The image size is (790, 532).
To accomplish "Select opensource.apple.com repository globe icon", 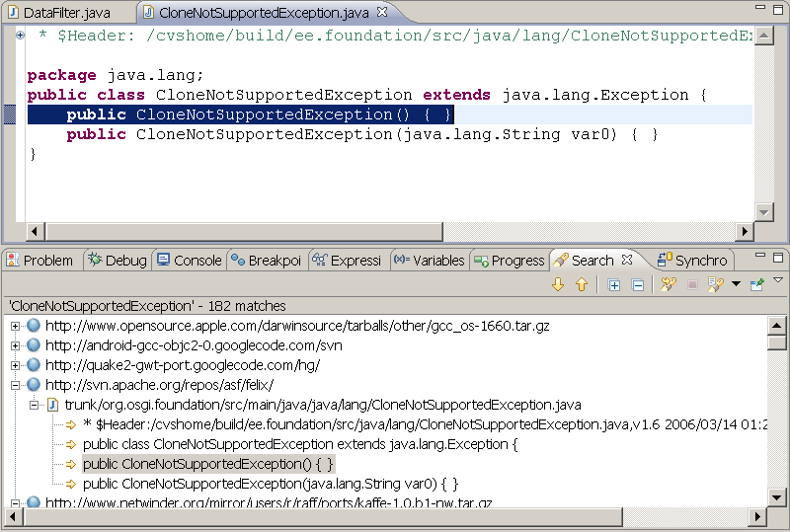I will coord(34,326).
